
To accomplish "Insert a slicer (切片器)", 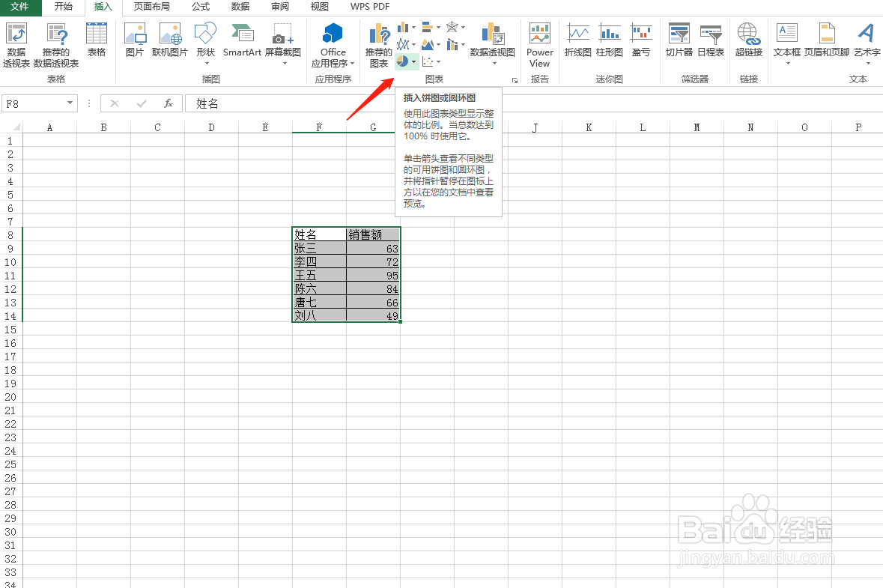I will pyautogui.click(x=679, y=40).
